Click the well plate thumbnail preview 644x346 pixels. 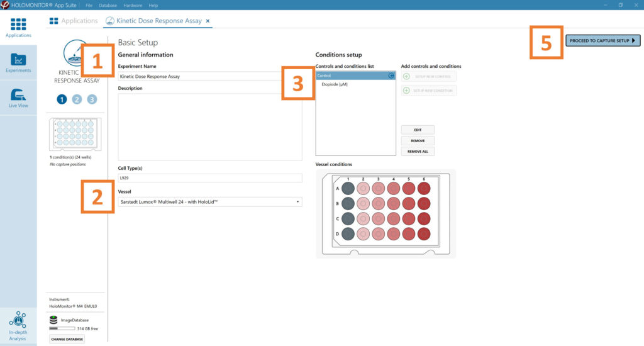click(75, 135)
